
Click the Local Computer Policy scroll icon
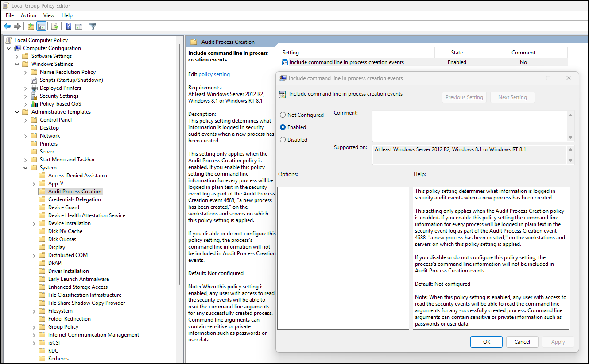point(9,40)
